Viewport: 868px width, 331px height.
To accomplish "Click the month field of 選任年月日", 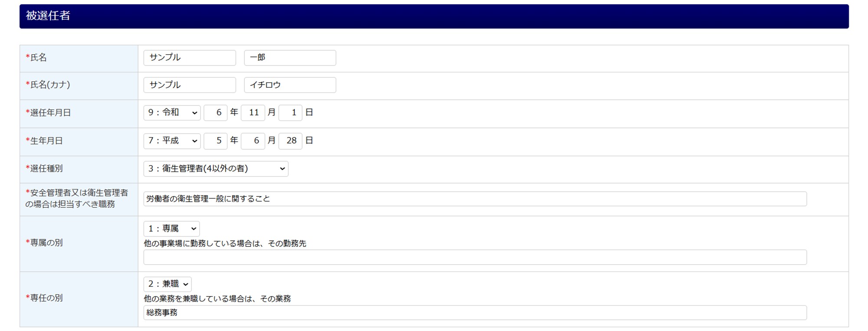I will 253,113.
